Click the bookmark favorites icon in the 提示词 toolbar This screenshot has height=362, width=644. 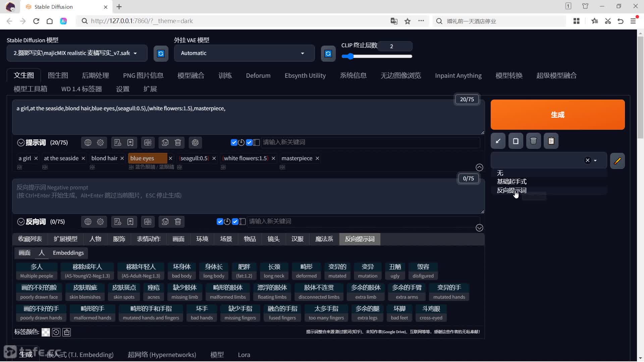(130, 142)
